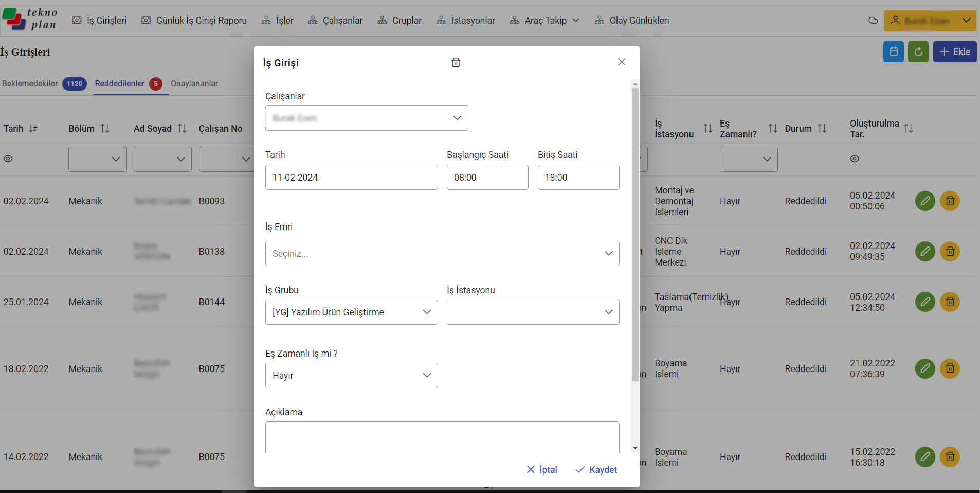Viewport: 980px width, 493px height.
Task: Click the blue calendar icon button
Action: (x=893, y=52)
